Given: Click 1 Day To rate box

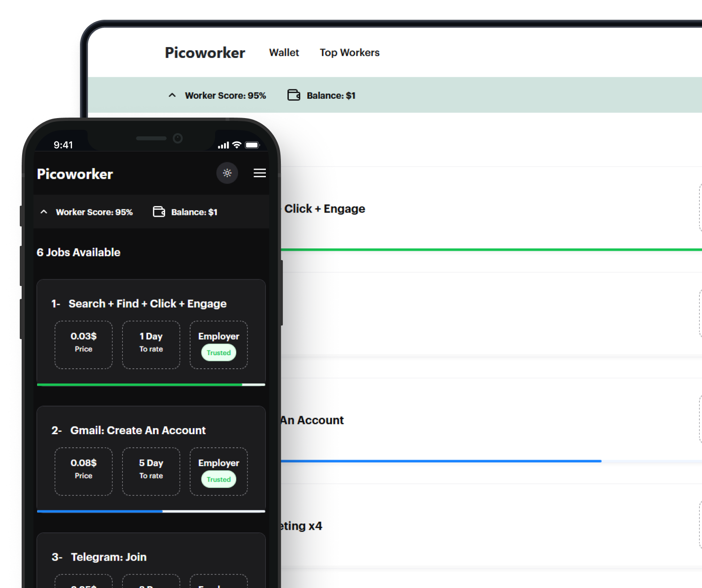Looking at the screenshot, I should (x=151, y=345).
